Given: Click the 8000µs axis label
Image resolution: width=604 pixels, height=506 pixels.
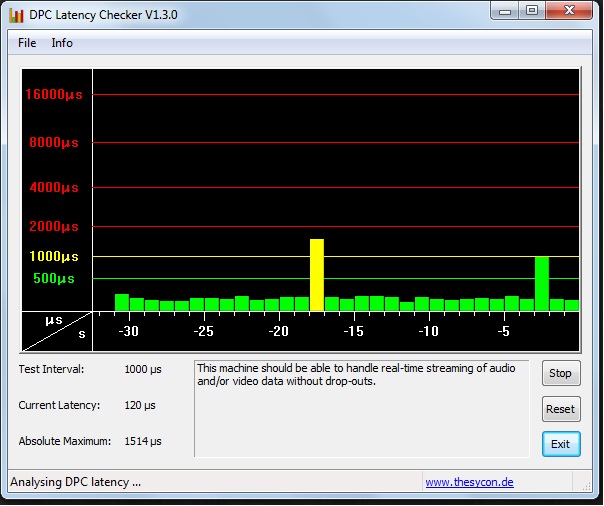Looking at the screenshot, I should 54,143.
